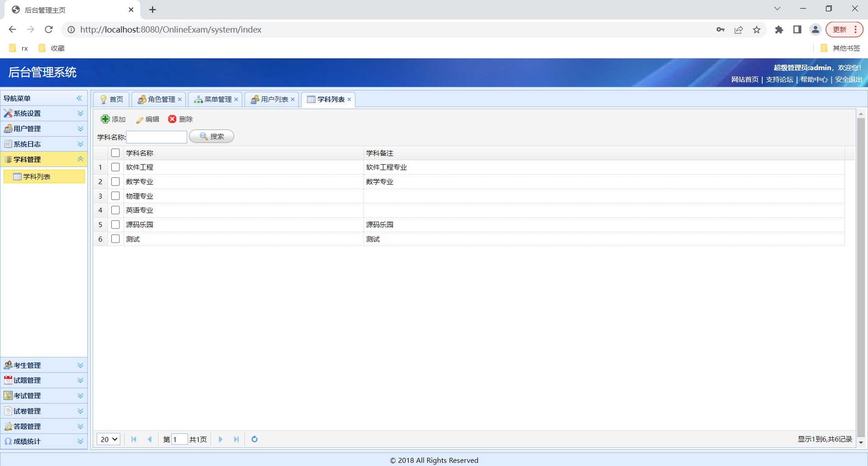The width and height of the screenshot is (868, 466).
Task: Switch to the 首页 tab
Action: point(112,100)
